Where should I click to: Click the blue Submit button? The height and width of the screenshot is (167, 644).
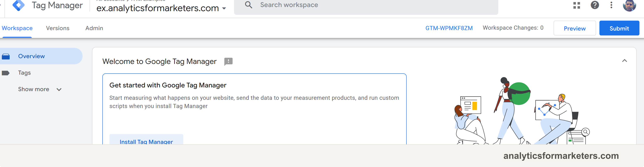[x=619, y=28]
